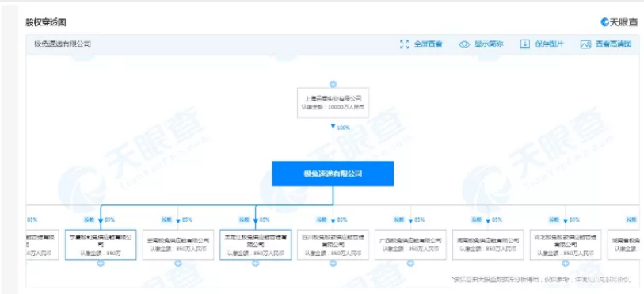Viewport: 644px width, 294px height.
Task: Toggle 显示简称 label
Action: tap(489, 44)
